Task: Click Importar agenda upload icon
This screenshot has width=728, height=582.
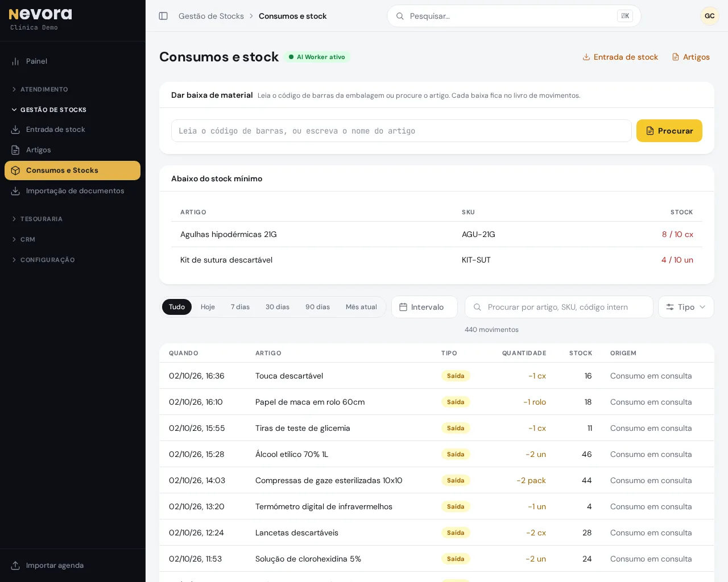Action: click(x=15, y=566)
